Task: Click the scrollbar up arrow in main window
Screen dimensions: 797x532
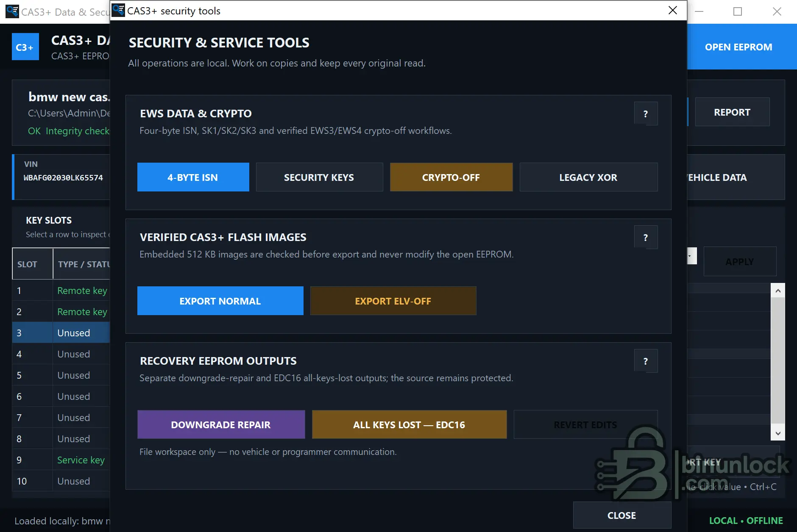Action: coord(778,291)
